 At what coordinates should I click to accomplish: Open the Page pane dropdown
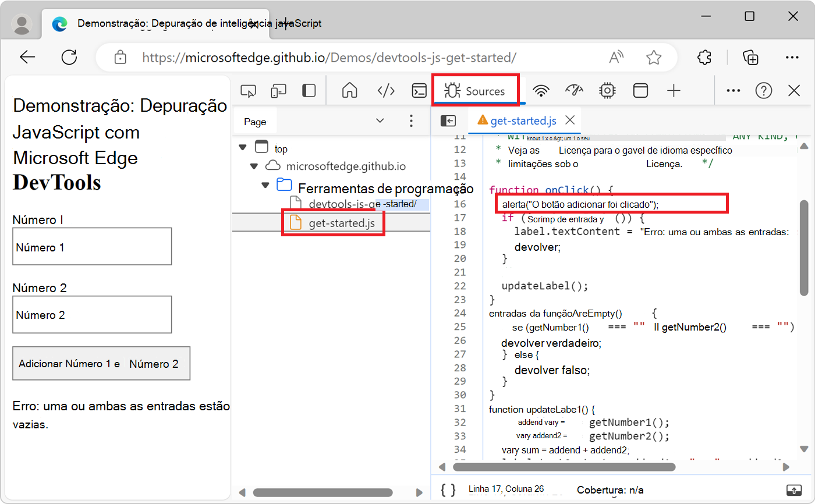[x=380, y=120]
